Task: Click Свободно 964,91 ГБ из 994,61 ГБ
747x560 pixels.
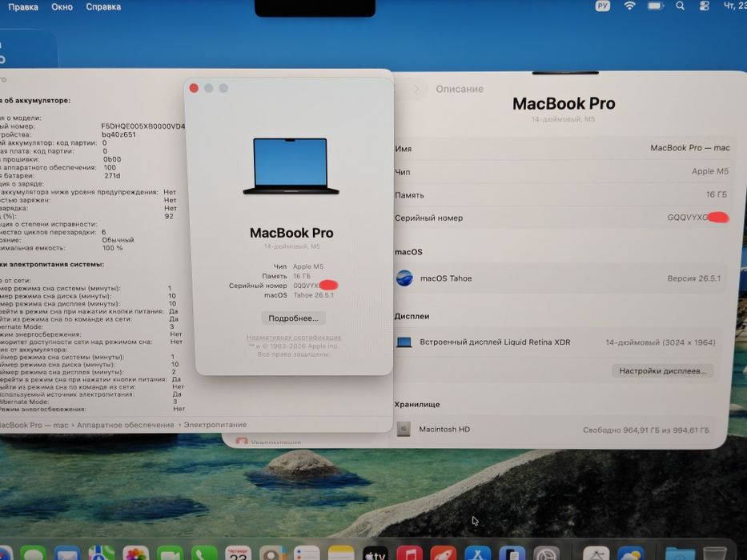Action: 646,430
